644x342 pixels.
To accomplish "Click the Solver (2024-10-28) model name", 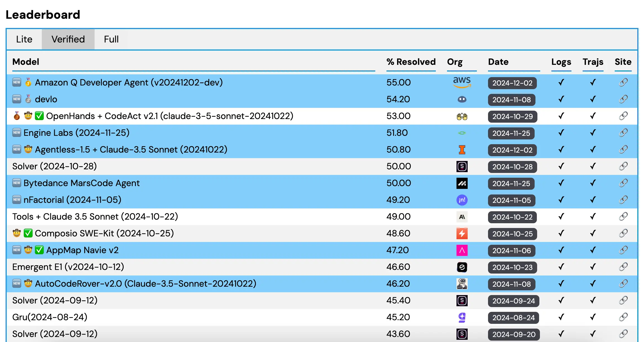I will (x=54, y=166).
